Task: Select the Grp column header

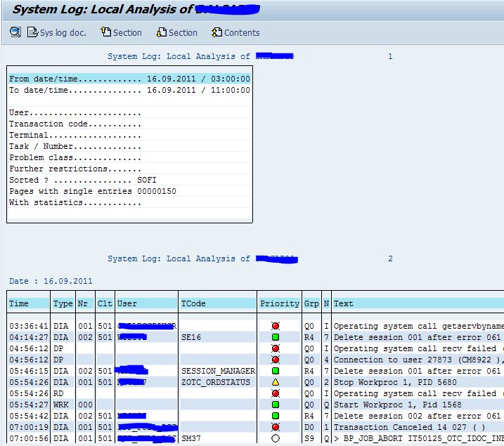Action: pyautogui.click(x=311, y=303)
